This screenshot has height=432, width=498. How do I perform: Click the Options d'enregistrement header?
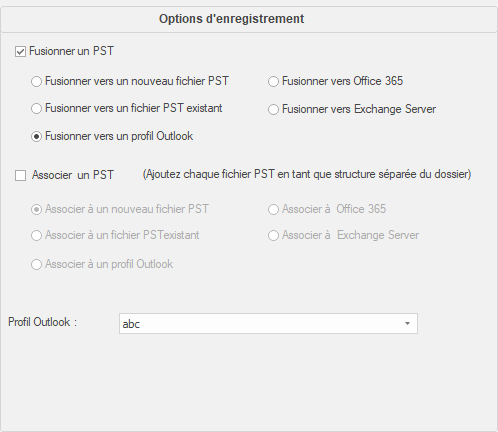point(231,19)
